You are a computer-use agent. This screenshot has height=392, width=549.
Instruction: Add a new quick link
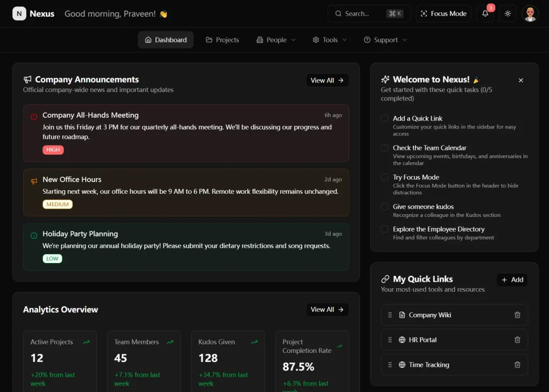tap(512, 280)
